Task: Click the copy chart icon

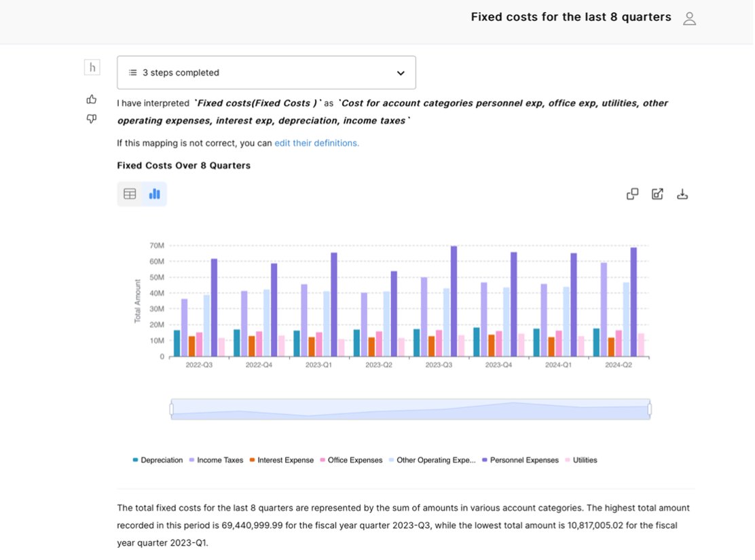Action: (x=632, y=194)
